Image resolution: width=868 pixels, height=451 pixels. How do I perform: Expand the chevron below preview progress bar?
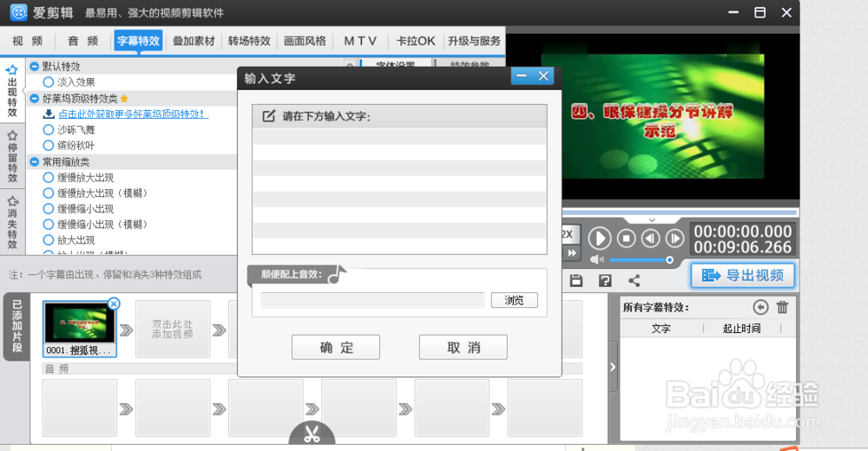(652, 219)
